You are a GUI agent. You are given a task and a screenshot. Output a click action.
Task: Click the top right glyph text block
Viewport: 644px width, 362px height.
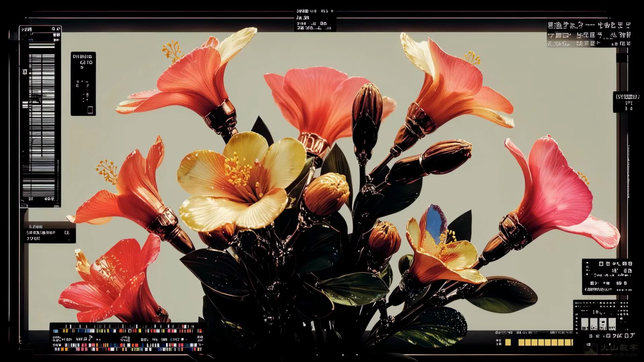click(x=589, y=34)
